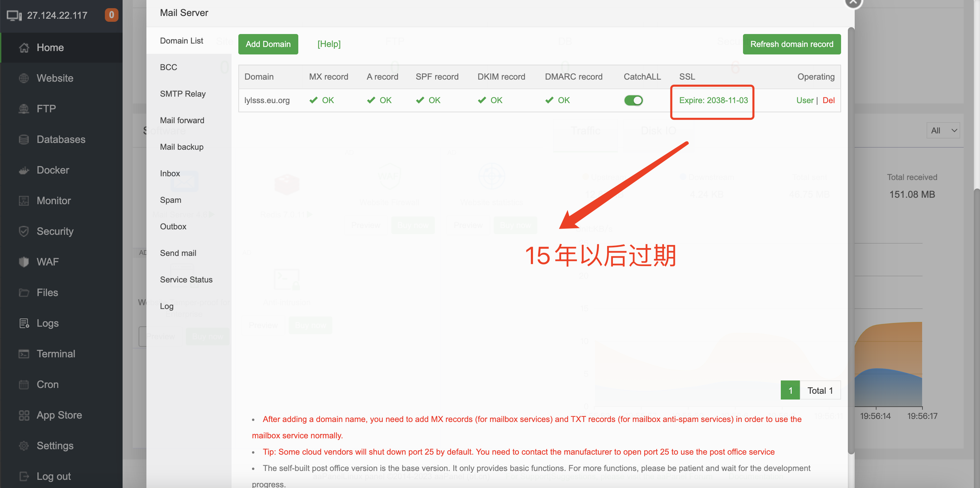
Task: Click the App Store grid icon
Action: pos(24,415)
